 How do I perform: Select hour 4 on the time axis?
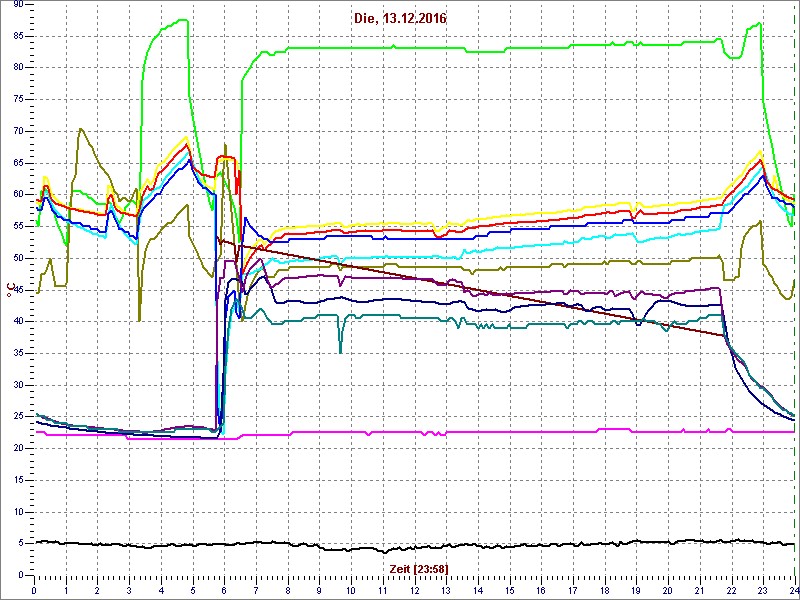pos(161,588)
